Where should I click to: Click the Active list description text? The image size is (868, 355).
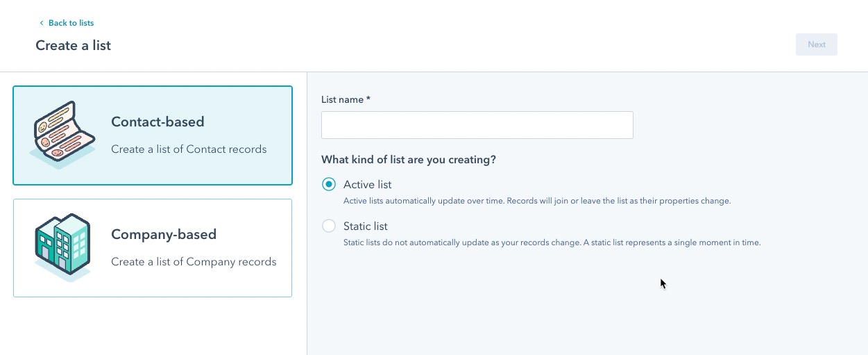[537, 201]
